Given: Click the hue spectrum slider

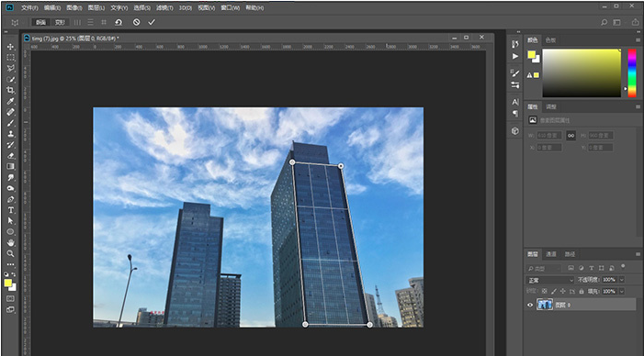Looking at the screenshot, I should tap(632, 73).
